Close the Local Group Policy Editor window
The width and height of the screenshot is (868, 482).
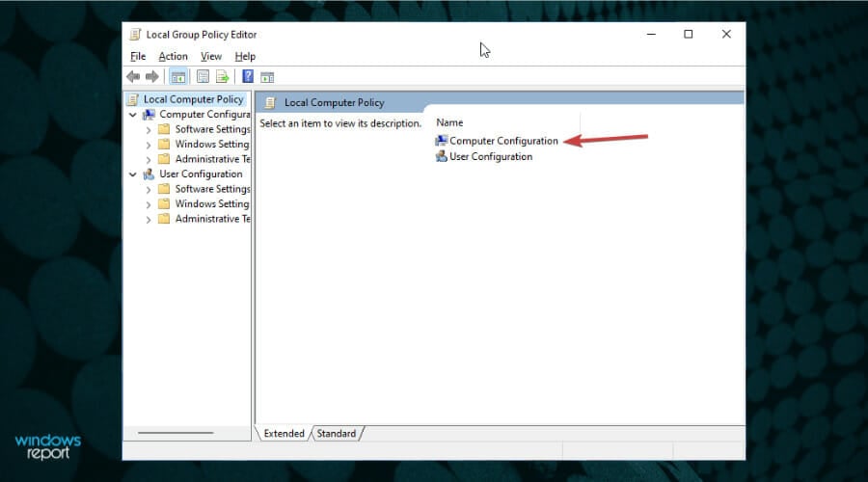coord(726,35)
